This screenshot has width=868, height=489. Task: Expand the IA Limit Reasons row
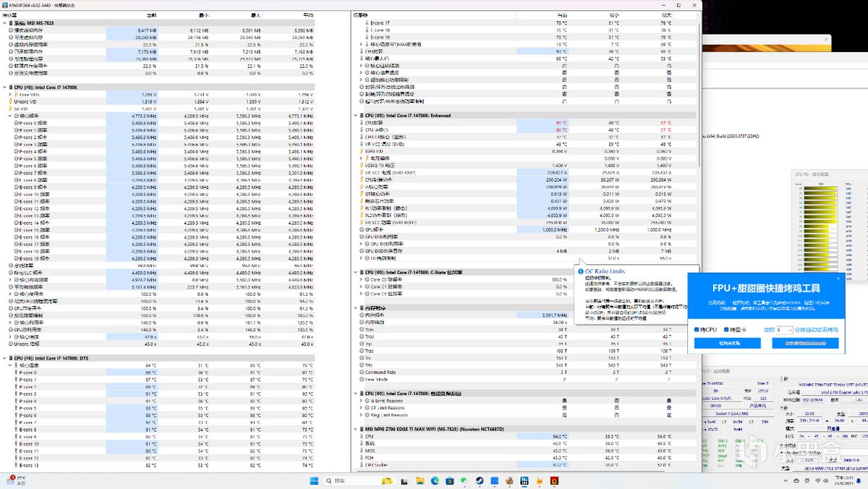tap(361, 400)
